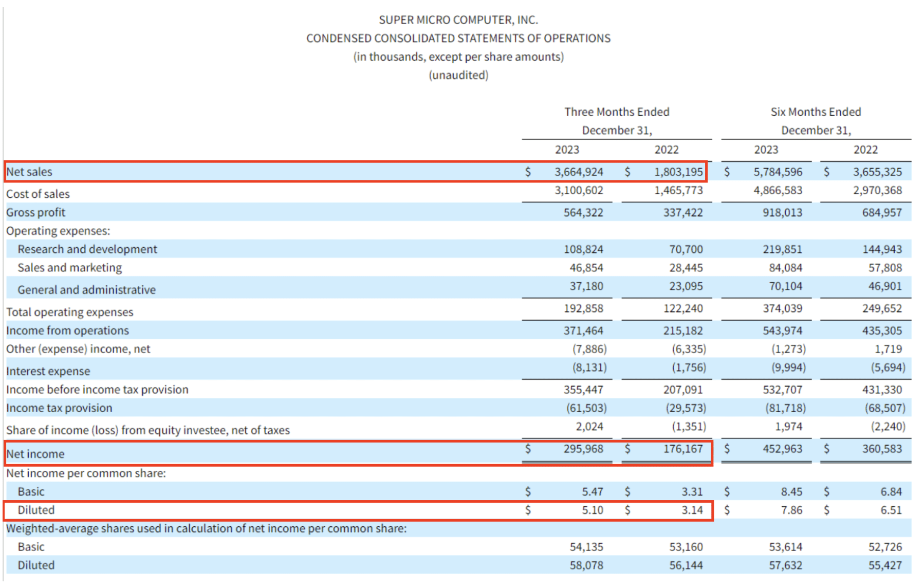Click 'Research and development' row label

tap(87, 249)
